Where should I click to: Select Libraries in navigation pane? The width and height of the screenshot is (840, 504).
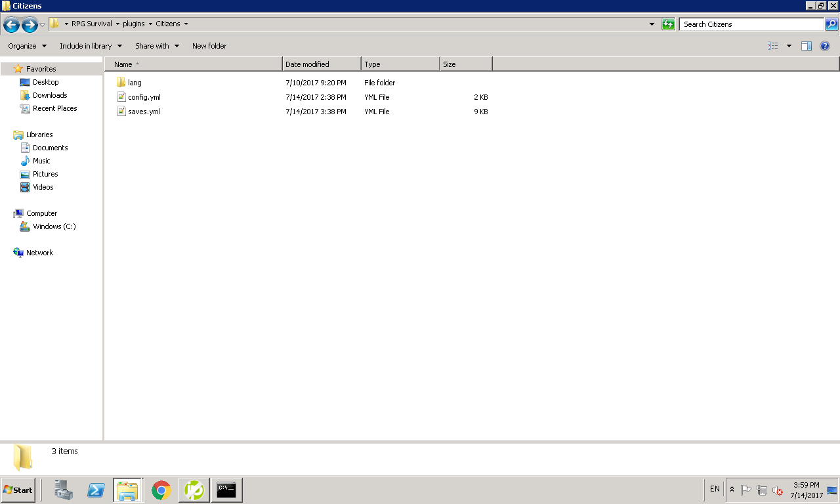coord(39,135)
